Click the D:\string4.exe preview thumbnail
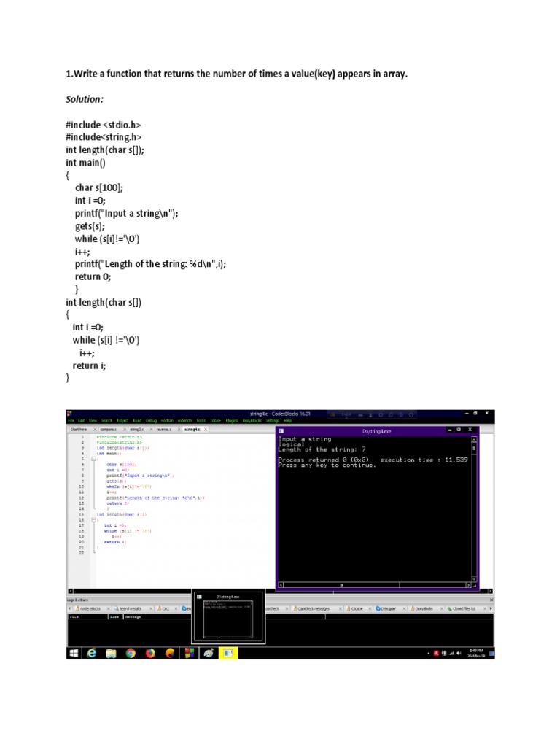 point(228,617)
